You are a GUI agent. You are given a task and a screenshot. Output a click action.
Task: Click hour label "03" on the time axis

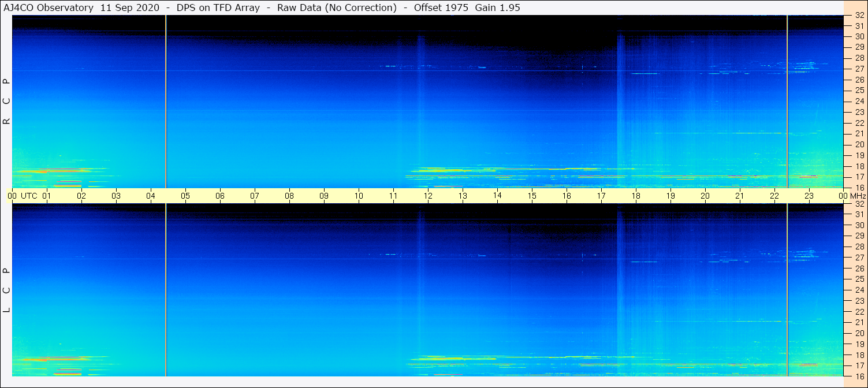click(x=116, y=196)
